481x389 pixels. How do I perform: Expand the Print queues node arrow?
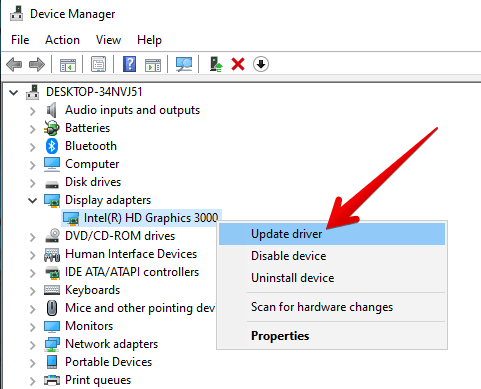[x=32, y=381]
